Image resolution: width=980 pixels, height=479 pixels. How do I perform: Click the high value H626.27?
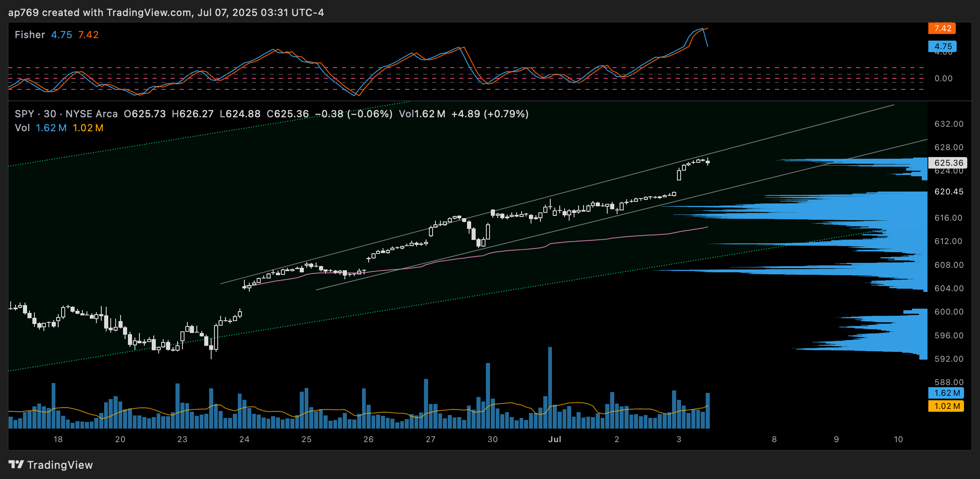coord(193,114)
